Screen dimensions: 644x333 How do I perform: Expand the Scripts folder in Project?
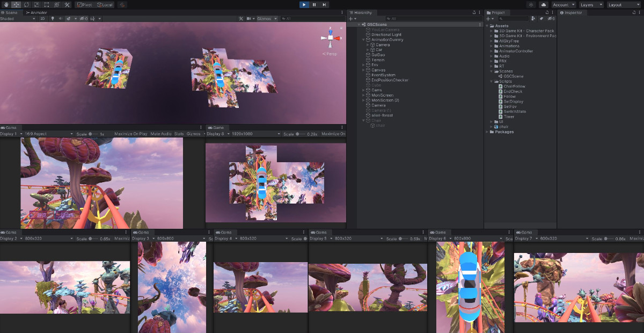[491, 81]
